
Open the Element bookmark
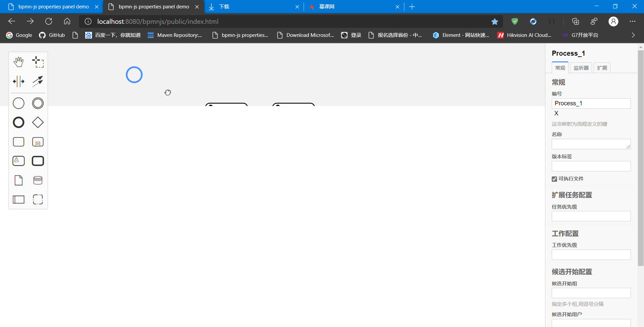[461, 35]
